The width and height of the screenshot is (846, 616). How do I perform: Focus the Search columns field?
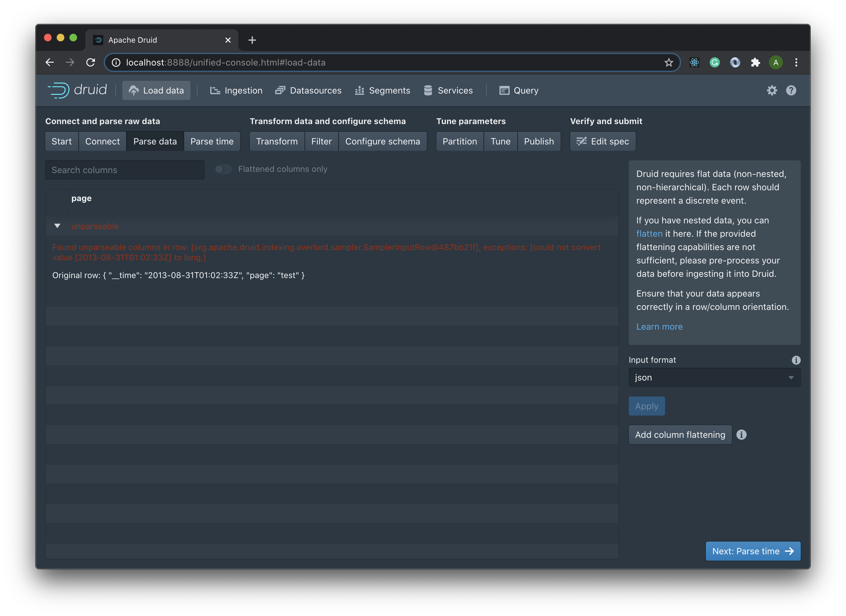(125, 170)
